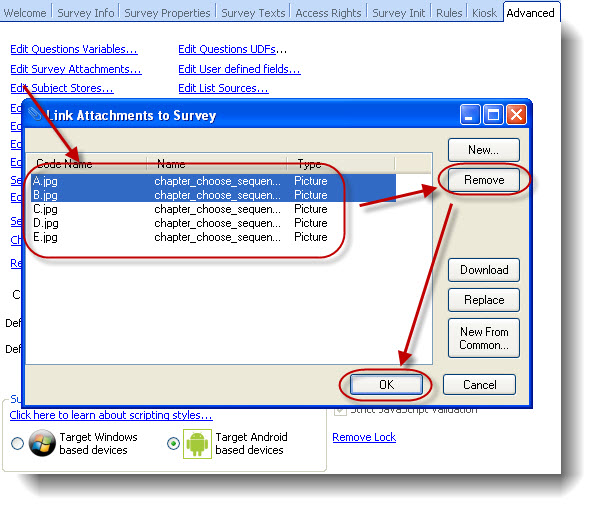
Task: Open Edit List Sources link
Action: pos(223,88)
